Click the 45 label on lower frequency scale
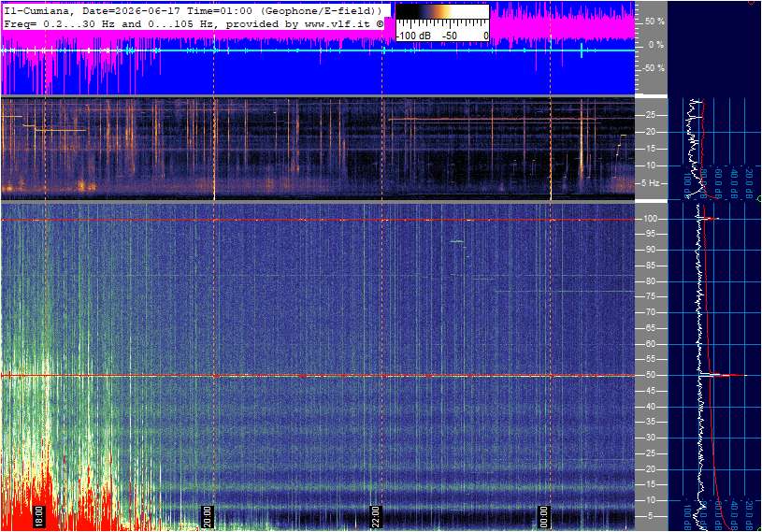 click(x=650, y=391)
